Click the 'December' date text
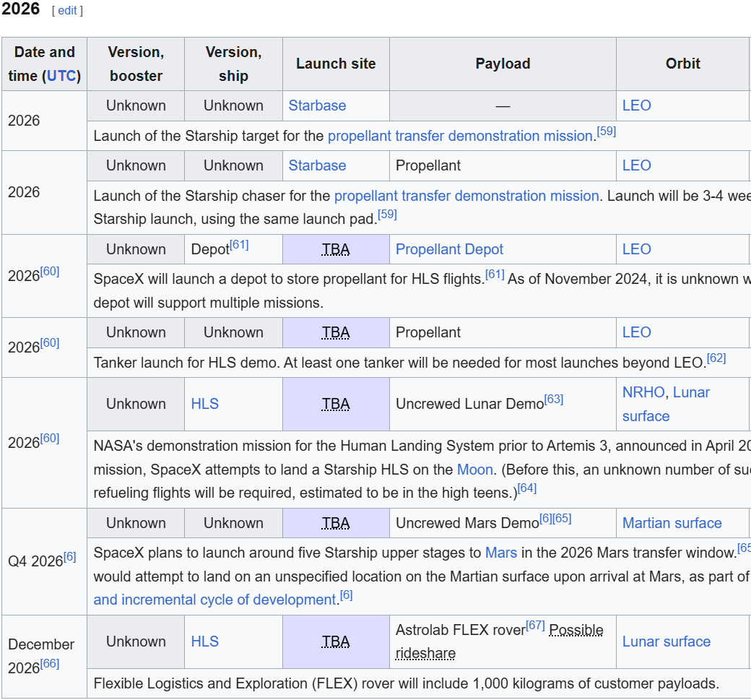The height and width of the screenshot is (700, 751). pos(41,644)
